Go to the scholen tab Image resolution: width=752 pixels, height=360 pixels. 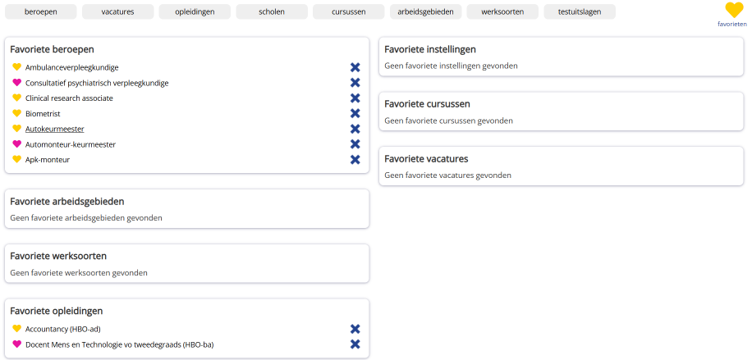tap(272, 12)
